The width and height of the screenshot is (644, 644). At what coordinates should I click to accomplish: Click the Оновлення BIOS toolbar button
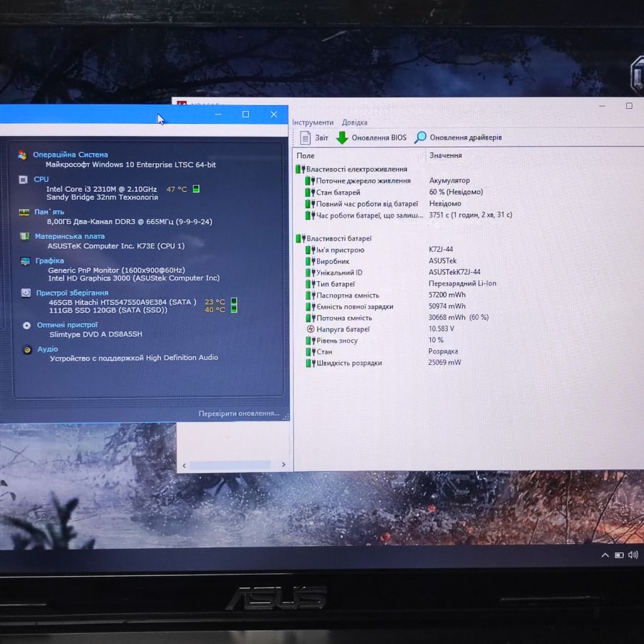click(x=371, y=137)
